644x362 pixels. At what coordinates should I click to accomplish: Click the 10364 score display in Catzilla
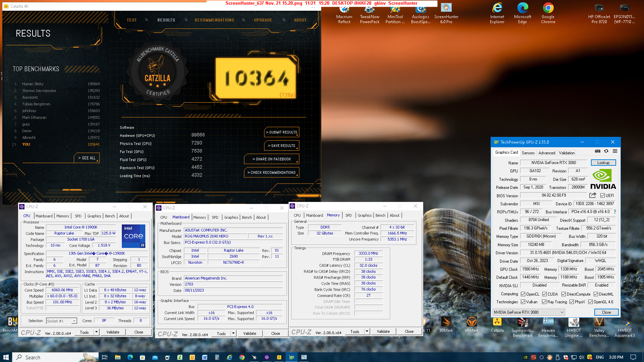[256, 78]
